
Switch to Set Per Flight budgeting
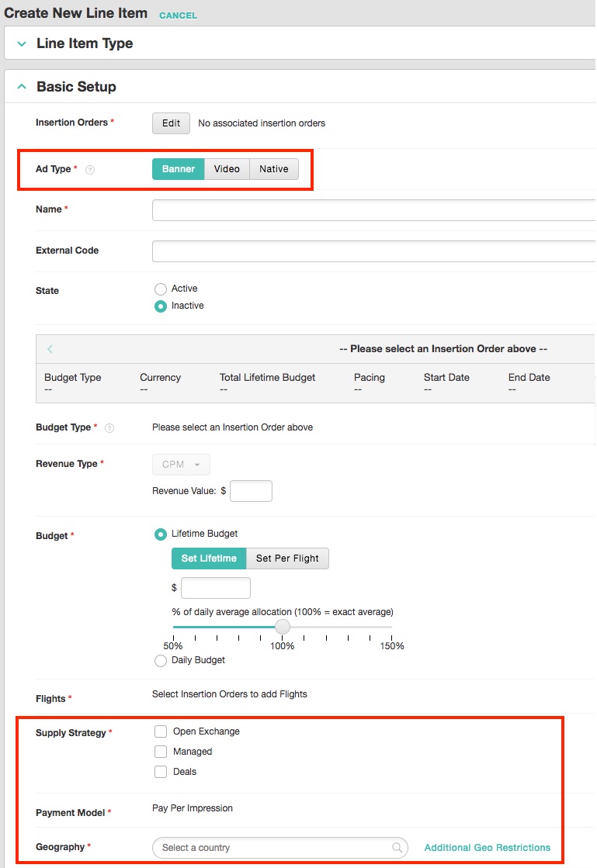287,558
